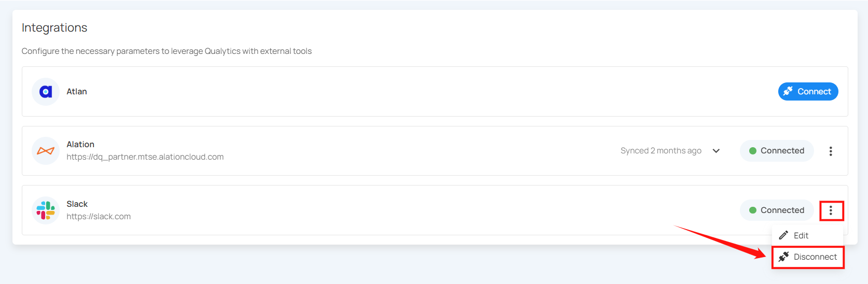The image size is (868, 284).
Task: Choose Disconnect from the Slack menu
Action: point(815,257)
